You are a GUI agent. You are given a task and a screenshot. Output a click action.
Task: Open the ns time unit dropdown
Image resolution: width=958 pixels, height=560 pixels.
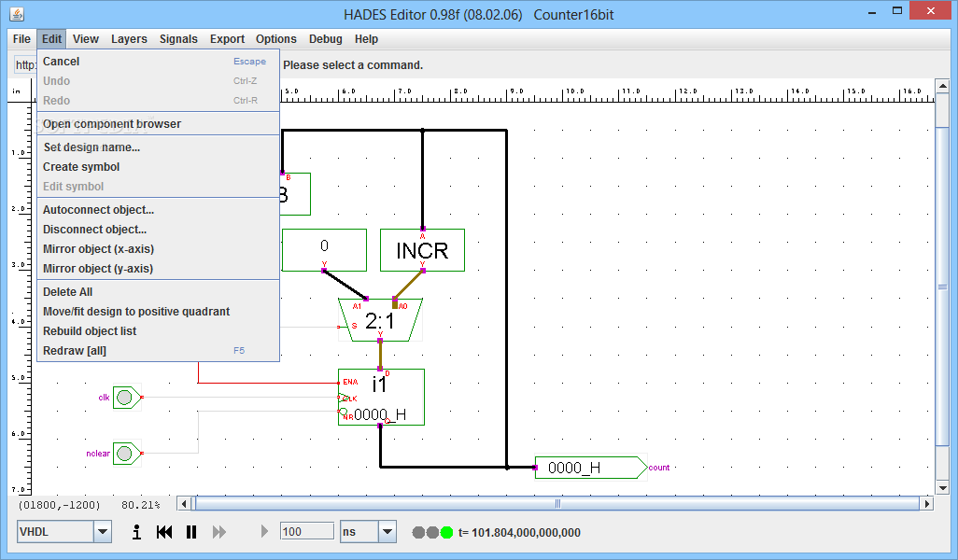[387, 532]
